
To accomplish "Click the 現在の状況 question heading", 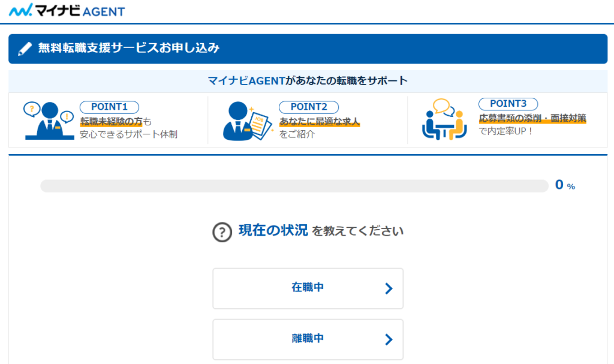I will tap(273, 230).
